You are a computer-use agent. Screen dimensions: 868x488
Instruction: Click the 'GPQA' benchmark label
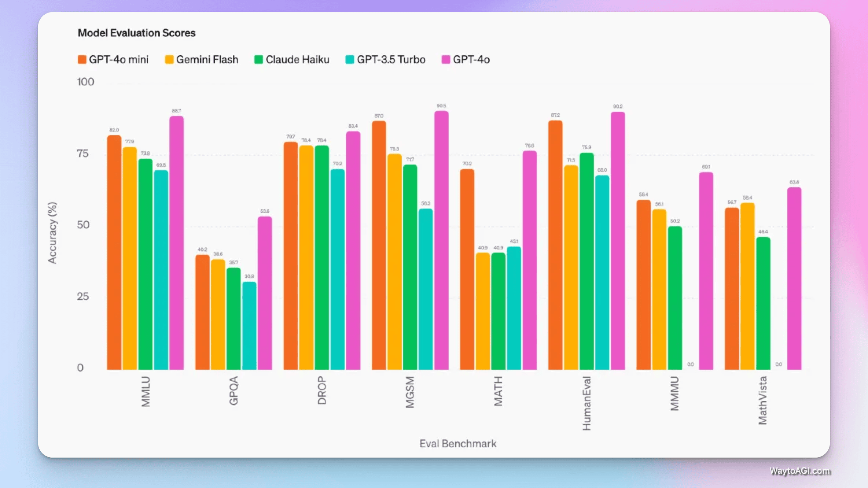[233, 391]
